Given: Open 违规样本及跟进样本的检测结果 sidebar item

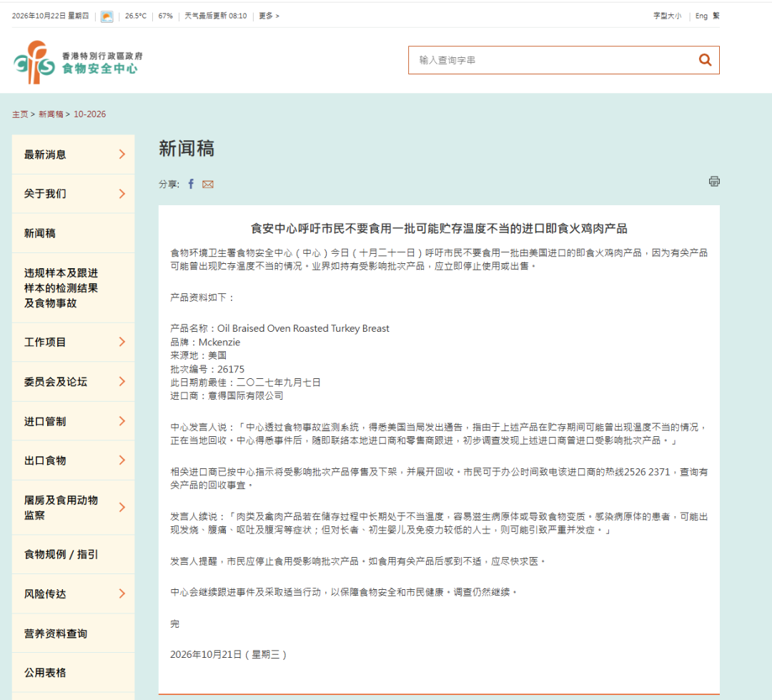Looking at the screenshot, I should click(61, 287).
